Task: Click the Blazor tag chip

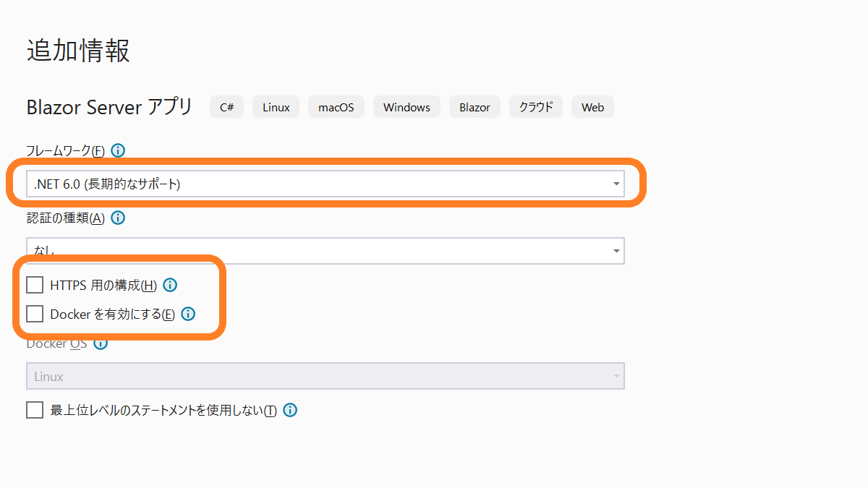Action: (475, 107)
